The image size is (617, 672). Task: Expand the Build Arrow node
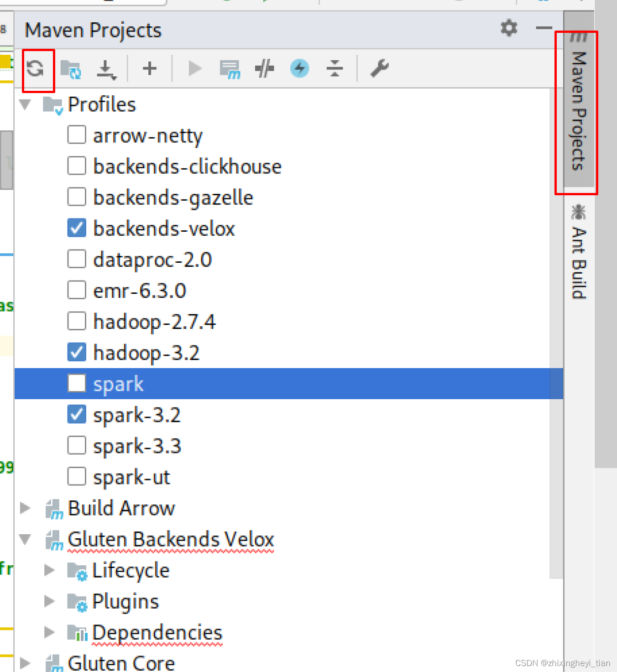click(26, 508)
